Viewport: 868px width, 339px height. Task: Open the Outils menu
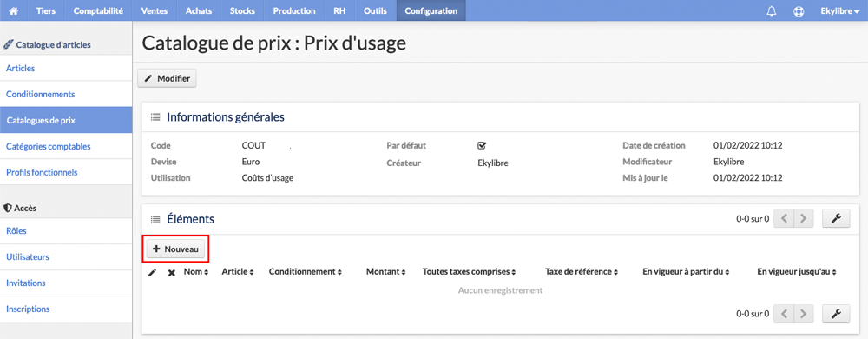(x=375, y=10)
